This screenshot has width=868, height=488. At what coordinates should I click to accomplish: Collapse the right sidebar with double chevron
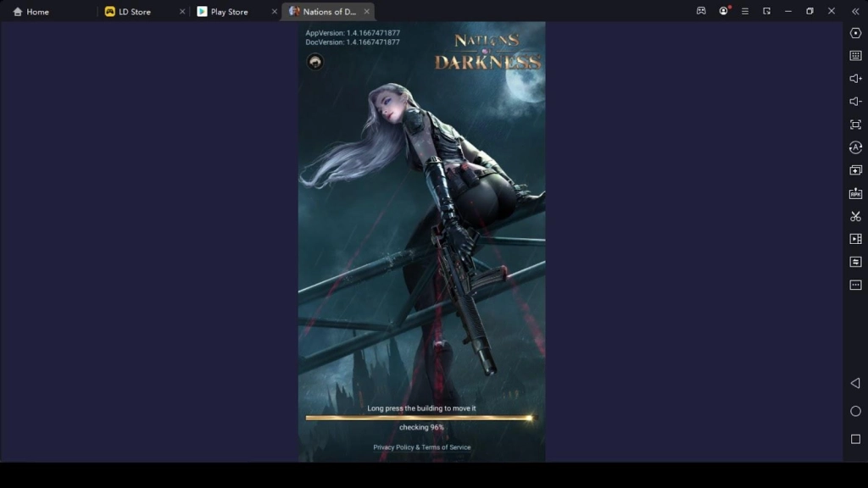coord(854,12)
